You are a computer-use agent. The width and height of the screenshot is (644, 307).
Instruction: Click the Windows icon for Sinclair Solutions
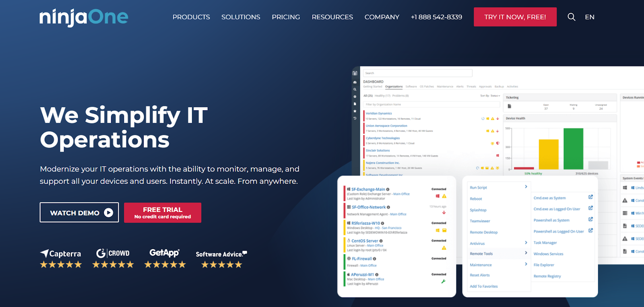497,155
